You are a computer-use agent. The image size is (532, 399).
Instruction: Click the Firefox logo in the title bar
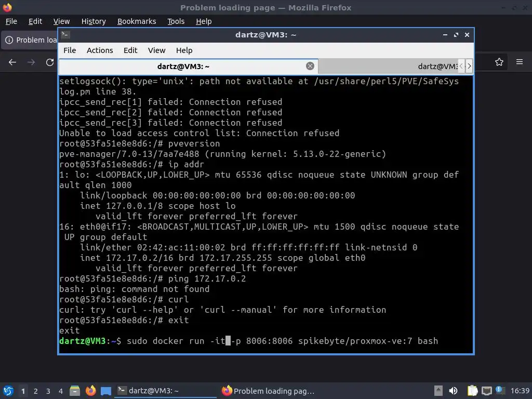[x=7, y=7]
